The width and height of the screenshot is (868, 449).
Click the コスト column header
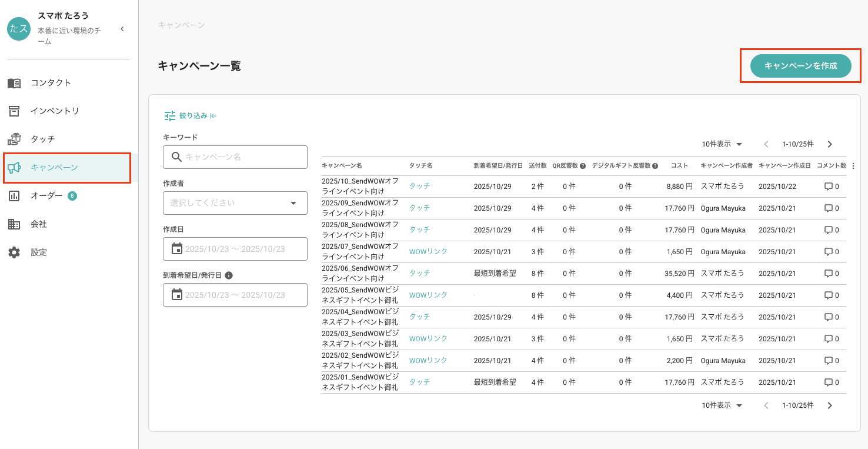[x=679, y=166]
